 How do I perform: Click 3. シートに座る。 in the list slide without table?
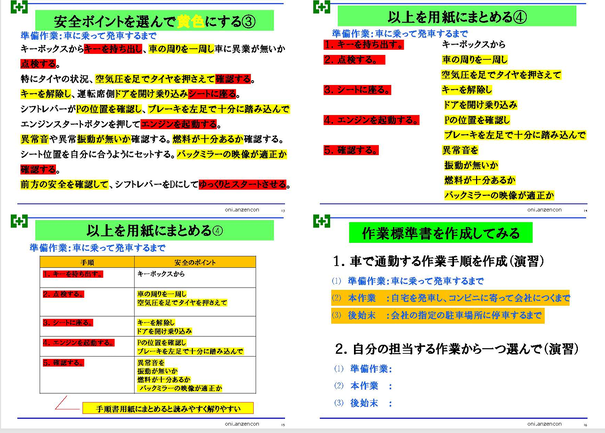click(357, 90)
